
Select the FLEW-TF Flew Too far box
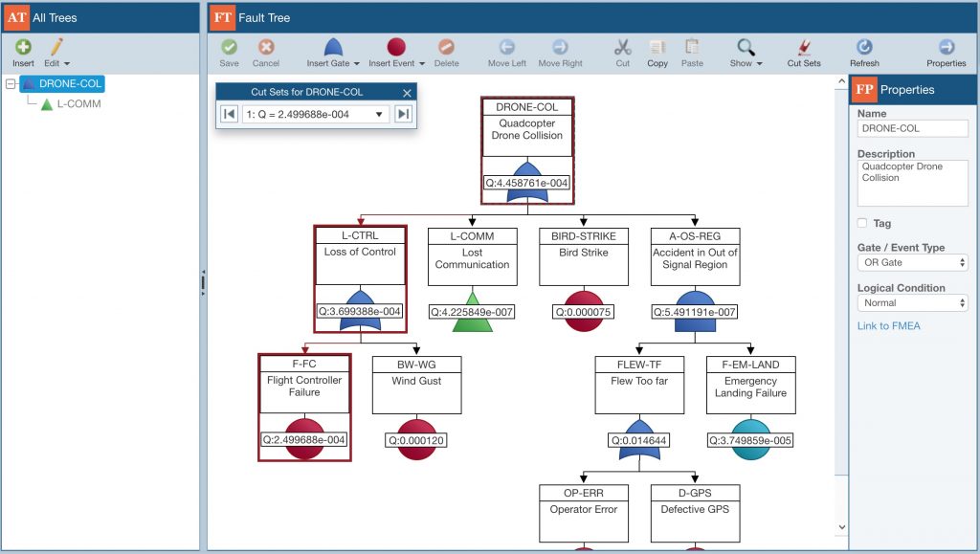(639, 385)
